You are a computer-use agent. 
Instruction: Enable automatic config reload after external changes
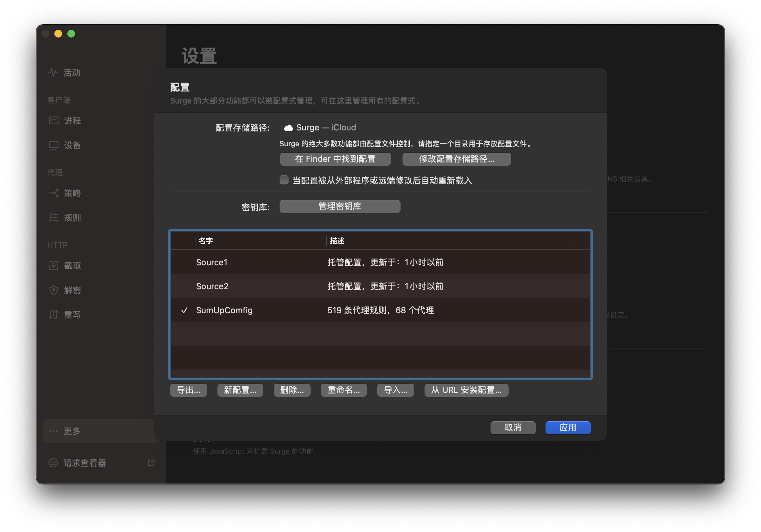tap(284, 180)
